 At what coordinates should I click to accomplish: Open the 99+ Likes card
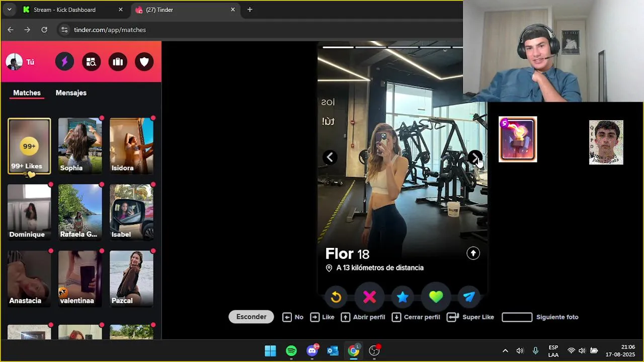29,146
